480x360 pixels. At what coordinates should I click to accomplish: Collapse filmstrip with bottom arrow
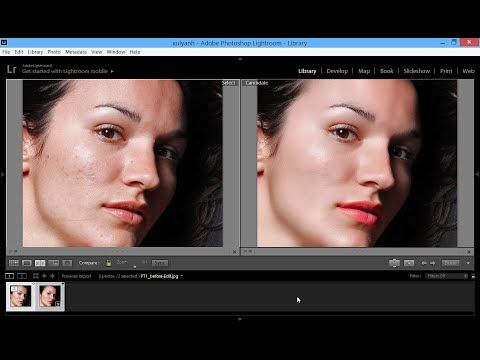pyautogui.click(x=240, y=319)
